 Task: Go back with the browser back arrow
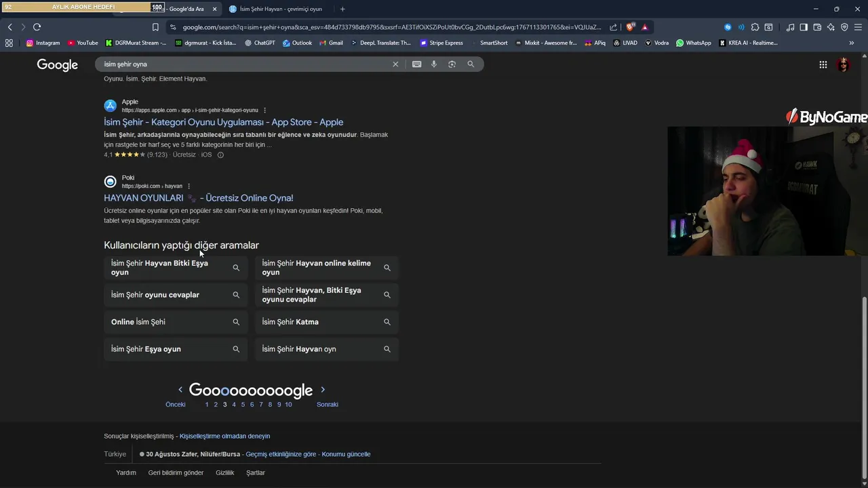pyautogui.click(x=9, y=27)
